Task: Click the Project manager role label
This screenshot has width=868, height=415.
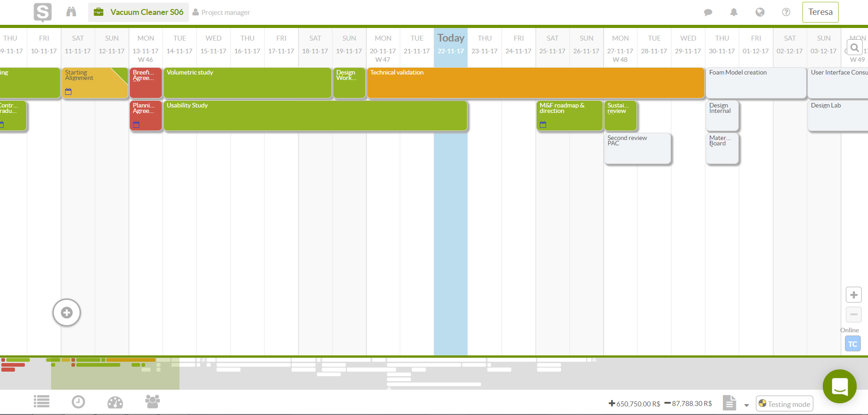Action: 221,13
